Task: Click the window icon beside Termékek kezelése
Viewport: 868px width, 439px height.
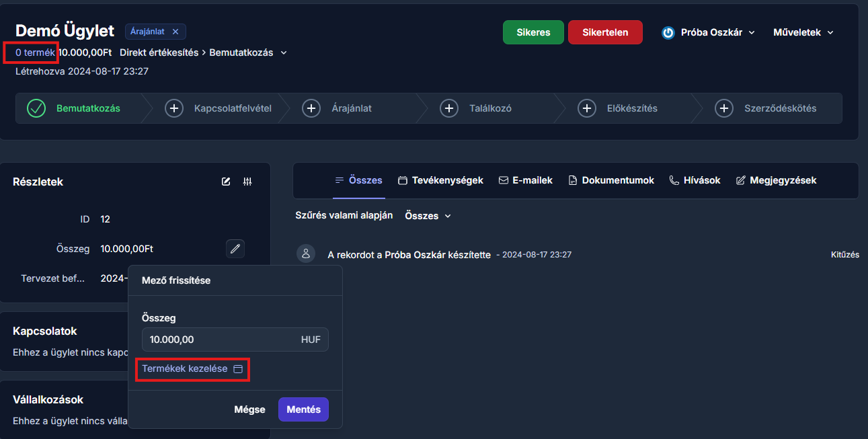Action: click(x=237, y=369)
